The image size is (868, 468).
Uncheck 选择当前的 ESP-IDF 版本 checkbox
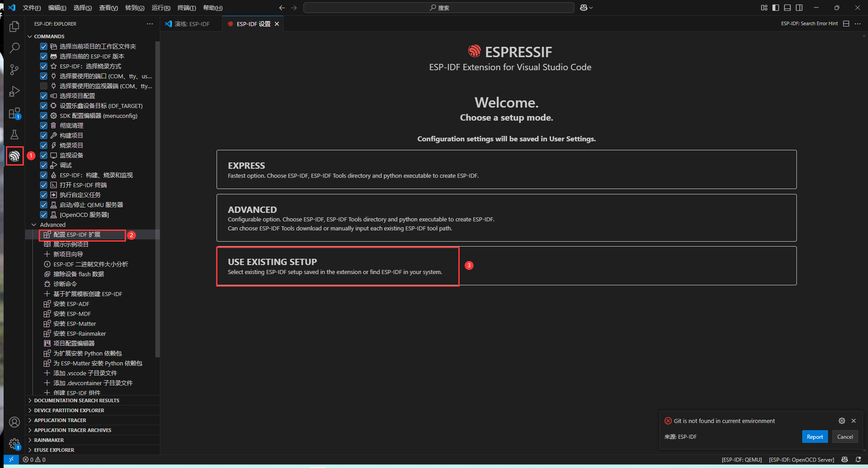tap(44, 56)
